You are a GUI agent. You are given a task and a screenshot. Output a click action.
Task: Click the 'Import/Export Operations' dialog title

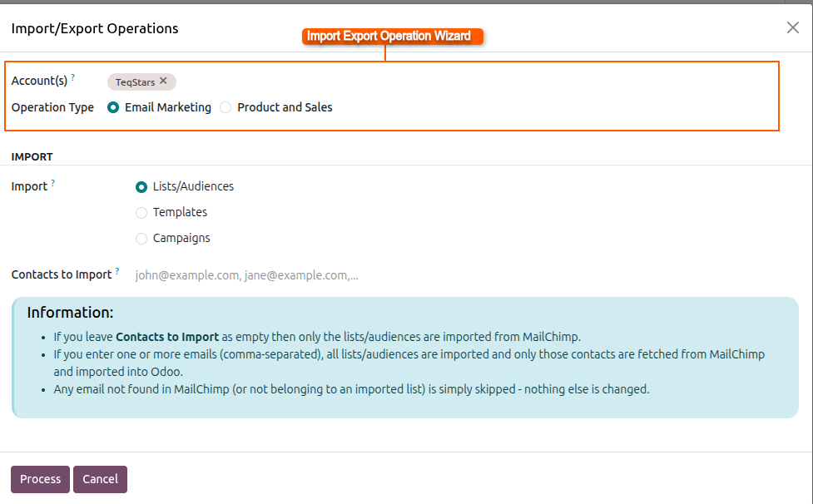[x=95, y=28]
